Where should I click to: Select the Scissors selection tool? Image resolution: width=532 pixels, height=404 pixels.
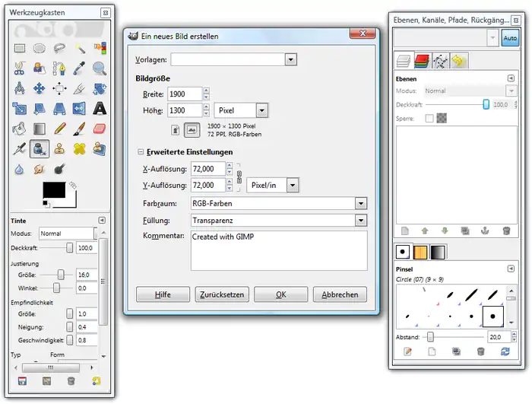[x=20, y=68]
